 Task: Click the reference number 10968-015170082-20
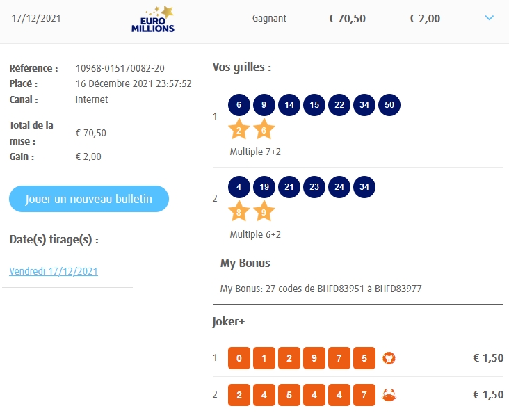click(120, 68)
